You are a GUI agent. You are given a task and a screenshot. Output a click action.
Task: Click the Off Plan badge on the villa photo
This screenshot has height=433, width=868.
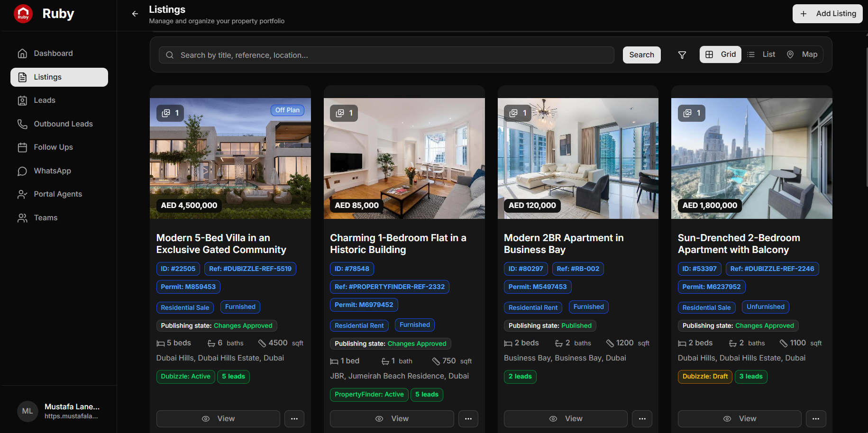click(287, 110)
